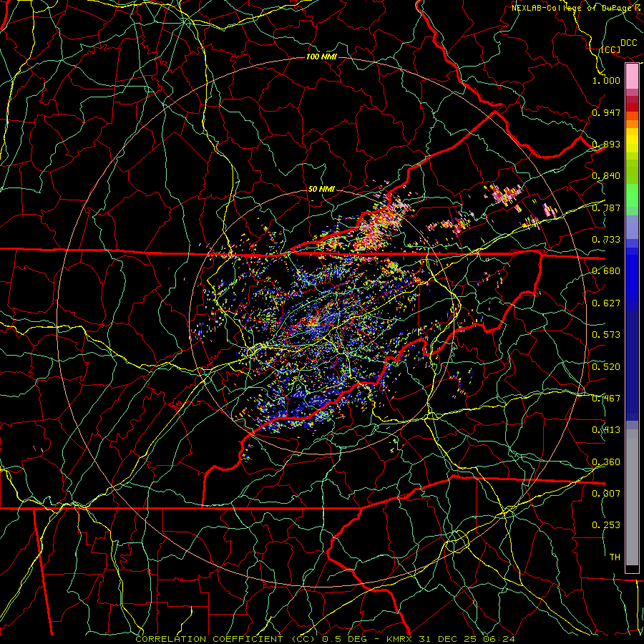Select the 0.787 color scale value

[606, 208]
